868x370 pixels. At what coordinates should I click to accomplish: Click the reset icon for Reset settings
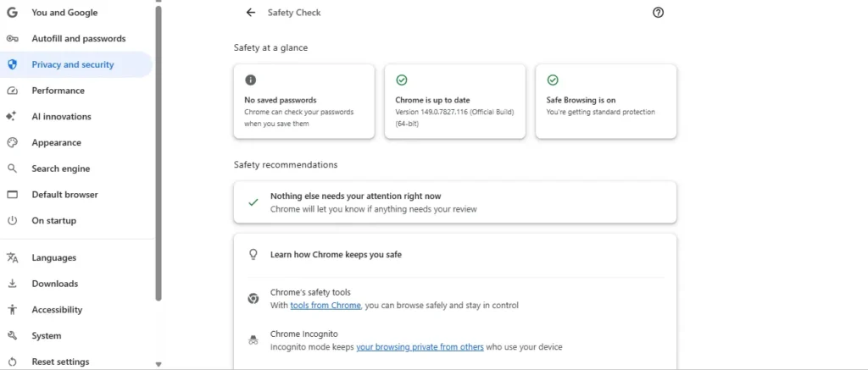pyautogui.click(x=12, y=362)
